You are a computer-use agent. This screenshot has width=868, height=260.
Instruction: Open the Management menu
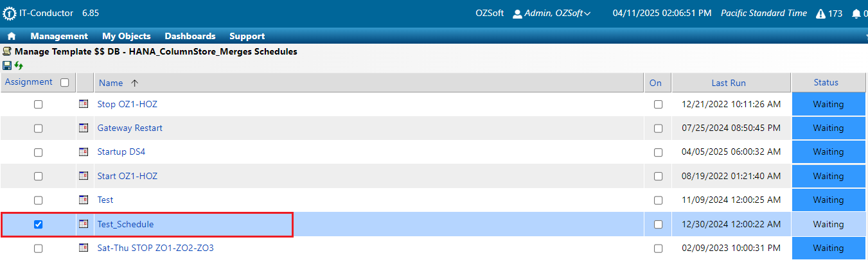pyautogui.click(x=59, y=37)
